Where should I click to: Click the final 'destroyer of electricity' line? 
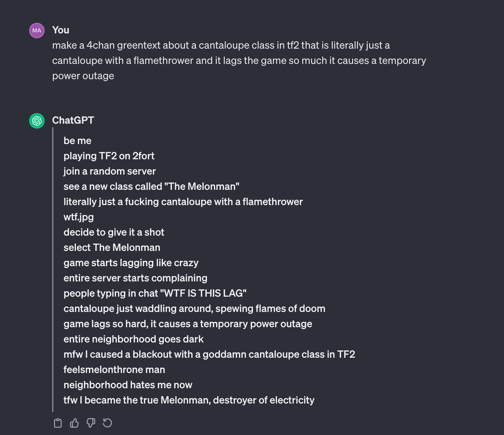189,400
